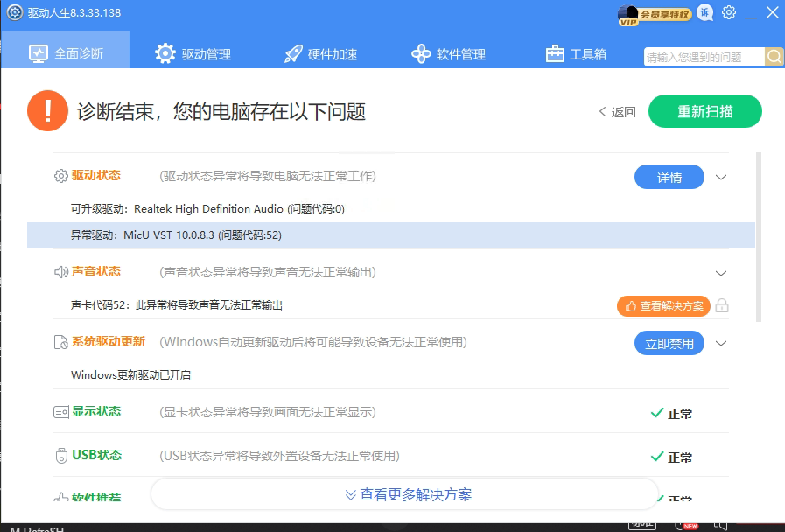The height and width of the screenshot is (532, 785).
Task: Go back using the 返回 link
Action: (x=616, y=112)
